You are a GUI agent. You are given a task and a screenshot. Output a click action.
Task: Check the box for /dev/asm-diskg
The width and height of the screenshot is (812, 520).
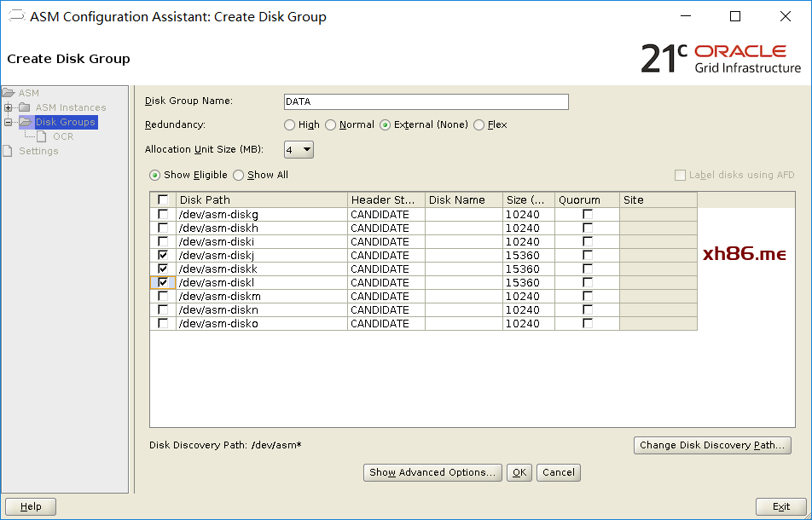tap(163, 215)
